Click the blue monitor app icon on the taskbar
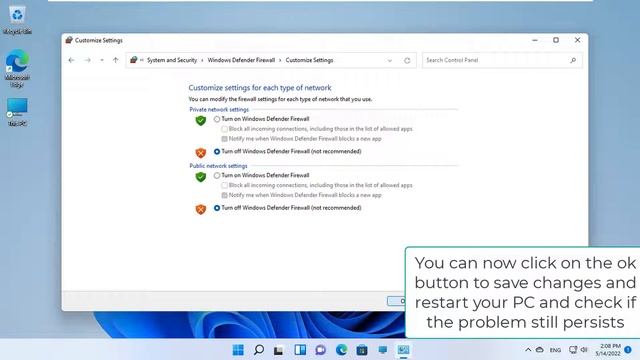 [x=382, y=350]
